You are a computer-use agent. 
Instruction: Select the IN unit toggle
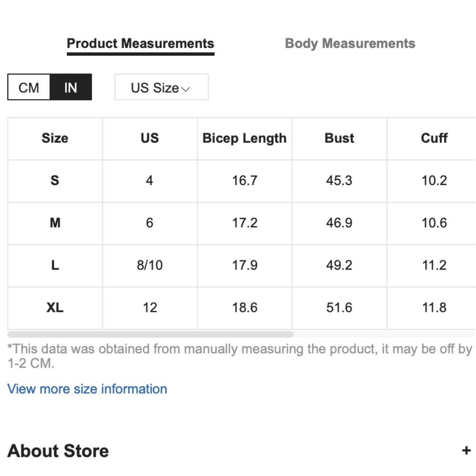(x=70, y=88)
